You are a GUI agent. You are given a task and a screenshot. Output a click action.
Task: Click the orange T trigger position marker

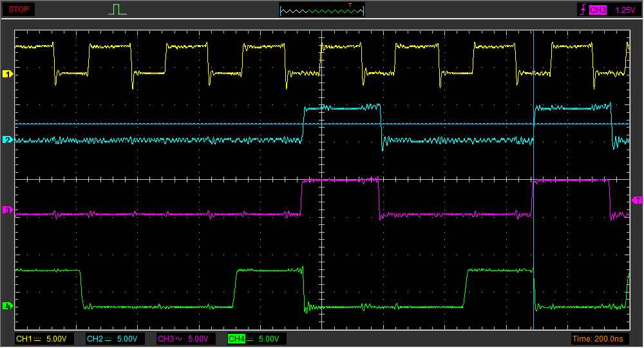pos(350,5)
